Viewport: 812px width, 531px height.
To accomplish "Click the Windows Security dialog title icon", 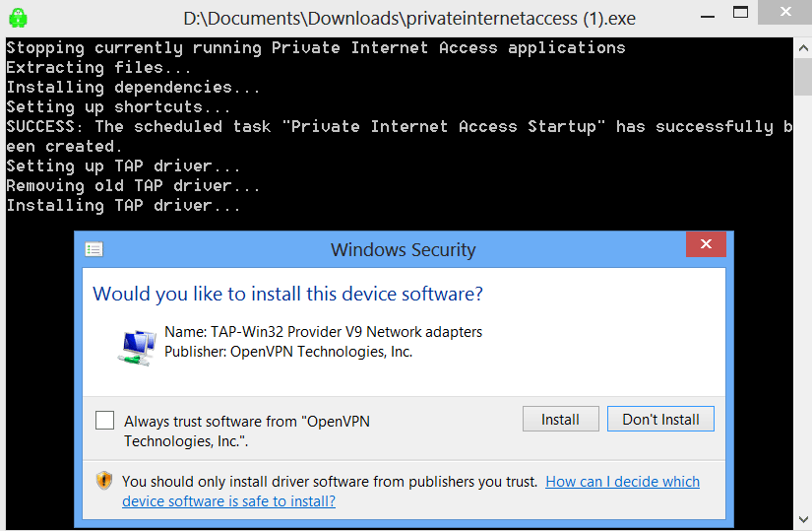I will tap(94, 249).
